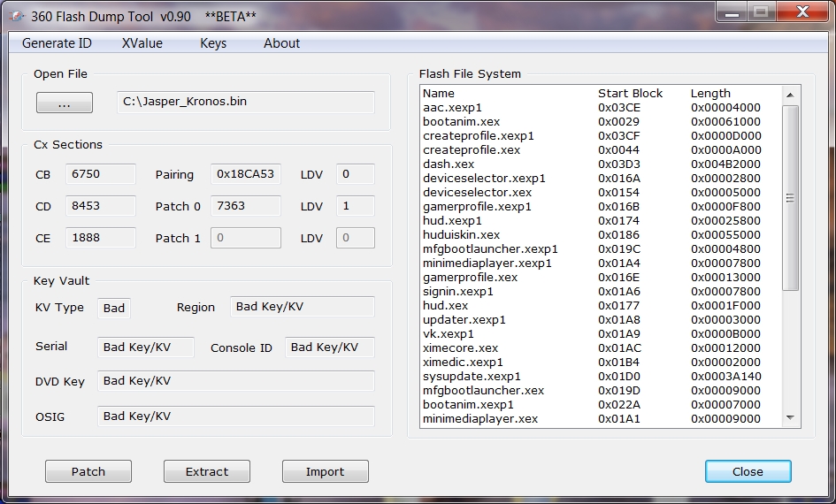Click the Serial field
This screenshot has width=836, height=504.
point(146,347)
